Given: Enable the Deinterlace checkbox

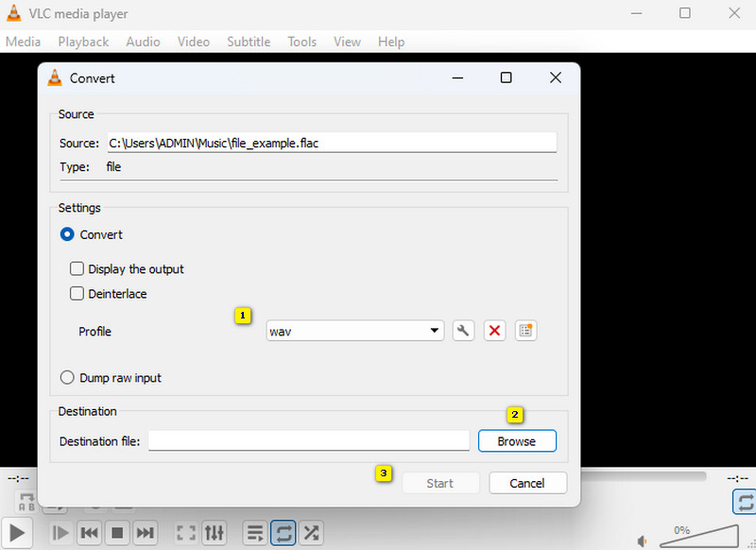Looking at the screenshot, I should coord(77,294).
